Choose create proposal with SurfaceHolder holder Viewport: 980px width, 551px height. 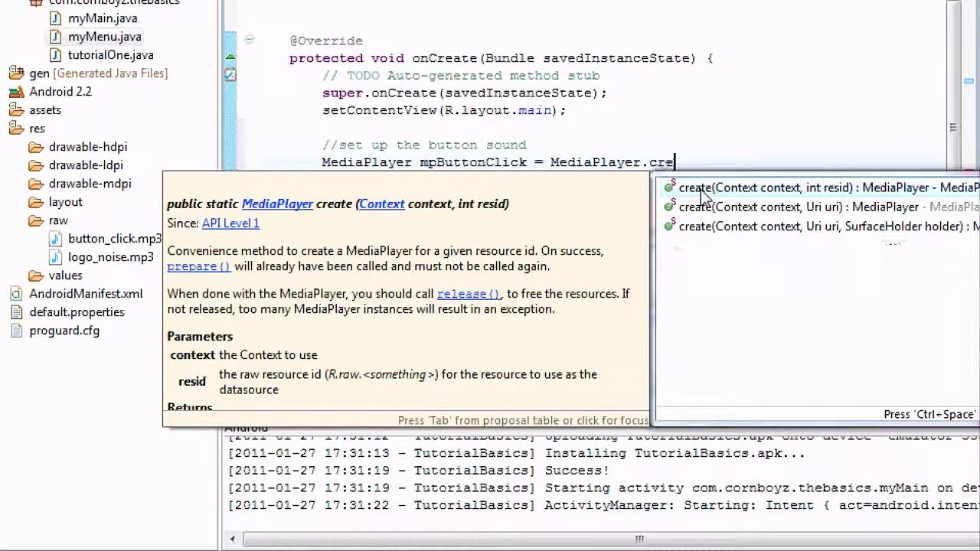[819, 226]
